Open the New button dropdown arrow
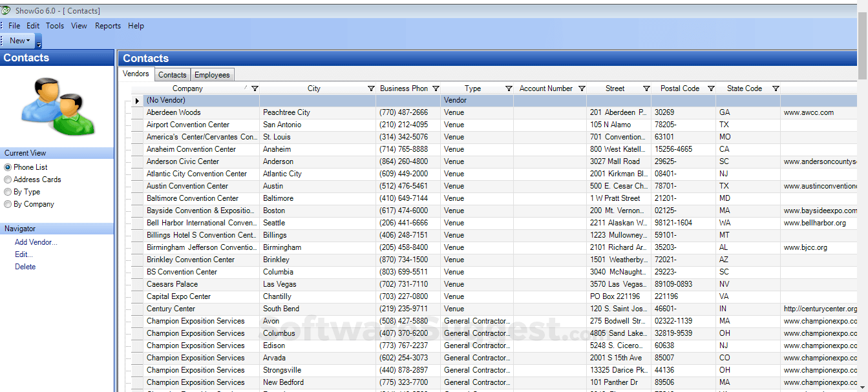 click(26, 40)
